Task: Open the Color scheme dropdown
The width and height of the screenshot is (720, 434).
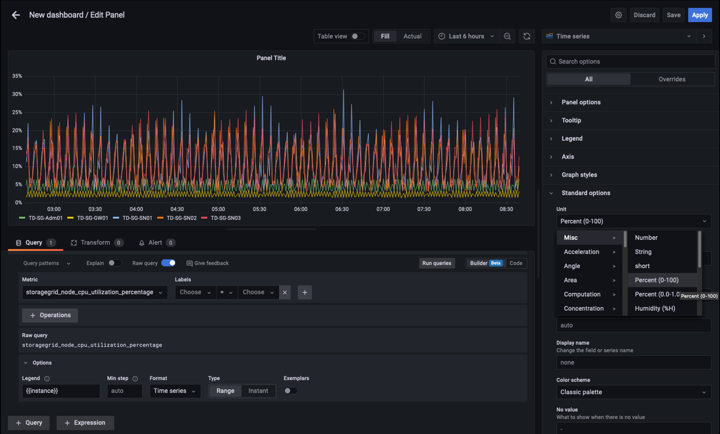Action: click(633, 392)
